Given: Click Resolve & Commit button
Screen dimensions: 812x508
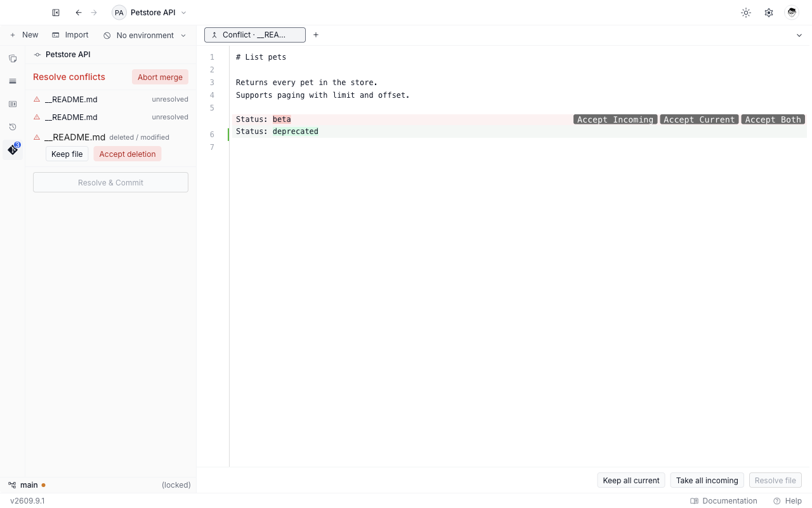Looking at the screenshot, I should pos(110,182).
